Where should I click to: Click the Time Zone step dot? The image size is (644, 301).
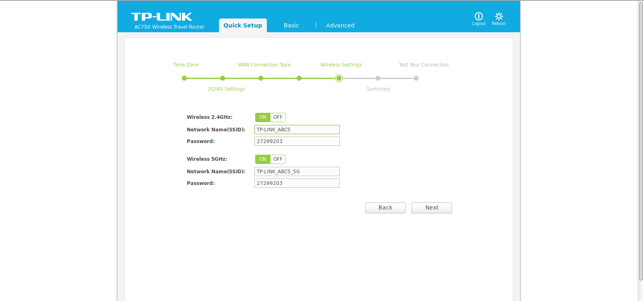click(x=184, y=78)
